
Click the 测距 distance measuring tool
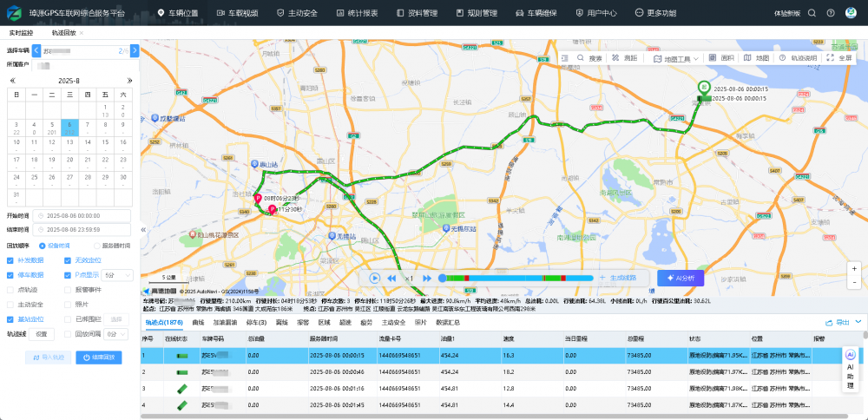click(x=624, y=58)
